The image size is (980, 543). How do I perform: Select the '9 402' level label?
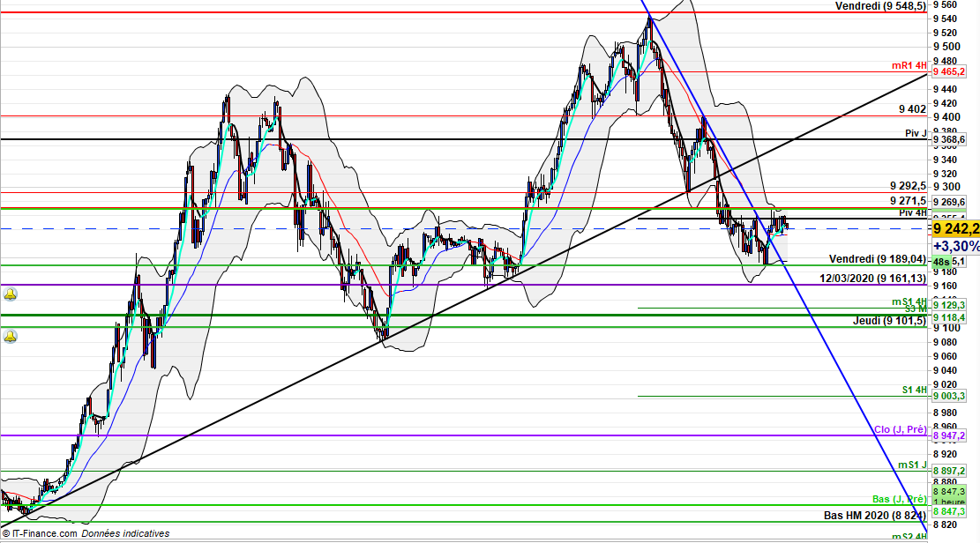point(912,109)
